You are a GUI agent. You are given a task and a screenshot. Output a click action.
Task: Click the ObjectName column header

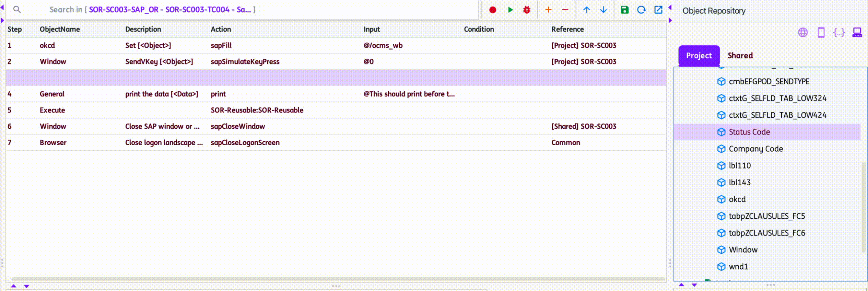click(60, 29)
